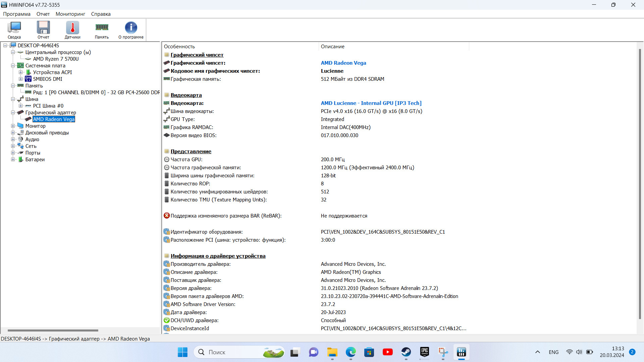The image size is (644, 362).
Task: Expand the Монитор tree node
Action: pos(13,126)
